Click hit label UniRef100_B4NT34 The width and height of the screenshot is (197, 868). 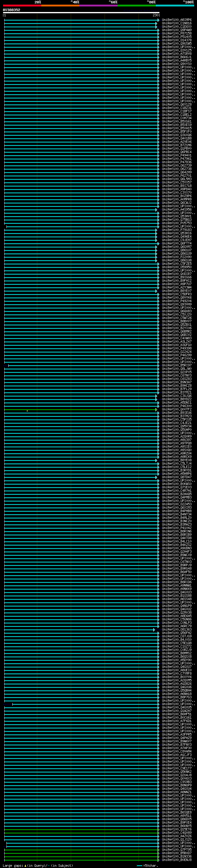coord(177,514)
